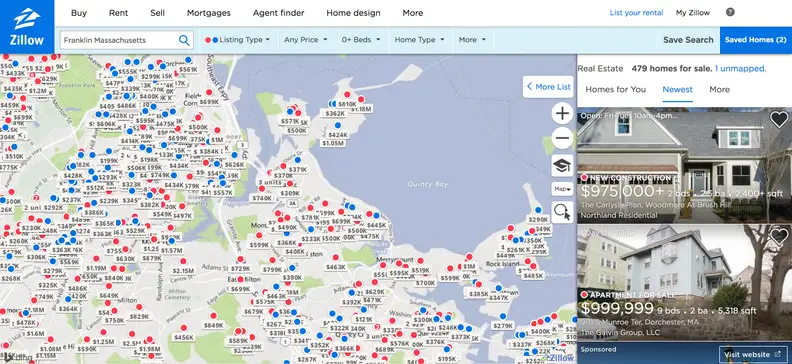This screenshot has height=364, width=792.
Task: Open the Mortgages menu
Action: [x=209, y=13]
